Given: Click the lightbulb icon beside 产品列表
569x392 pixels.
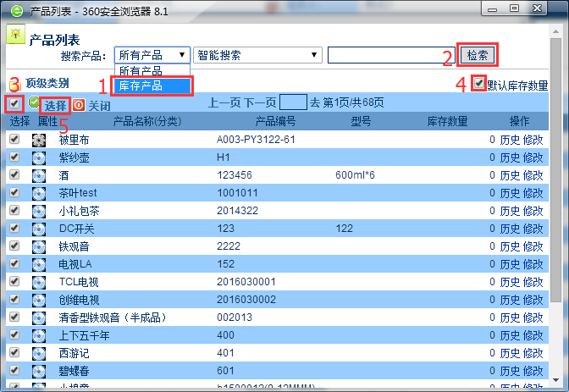Looking at the screenshot, I should [14, 34].
